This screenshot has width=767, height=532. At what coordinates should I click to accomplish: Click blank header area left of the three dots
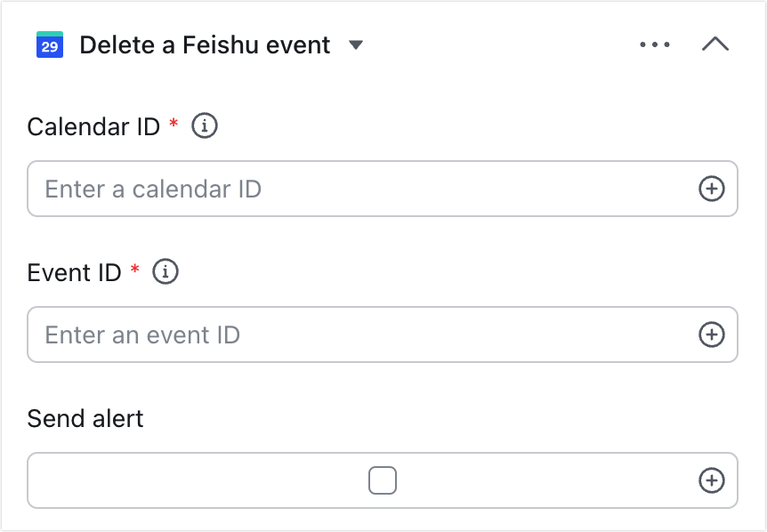point(499,44)
